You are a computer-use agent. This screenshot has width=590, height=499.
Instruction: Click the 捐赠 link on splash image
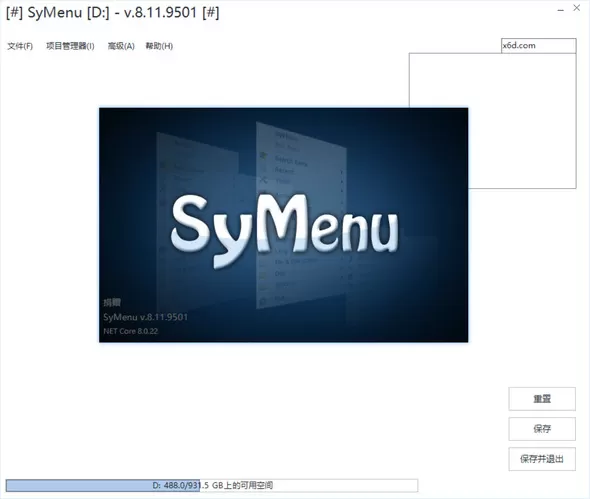coord(112,302)
